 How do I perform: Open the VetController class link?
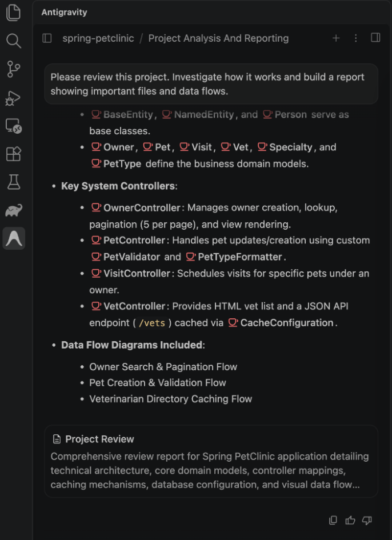coord(128,306)
